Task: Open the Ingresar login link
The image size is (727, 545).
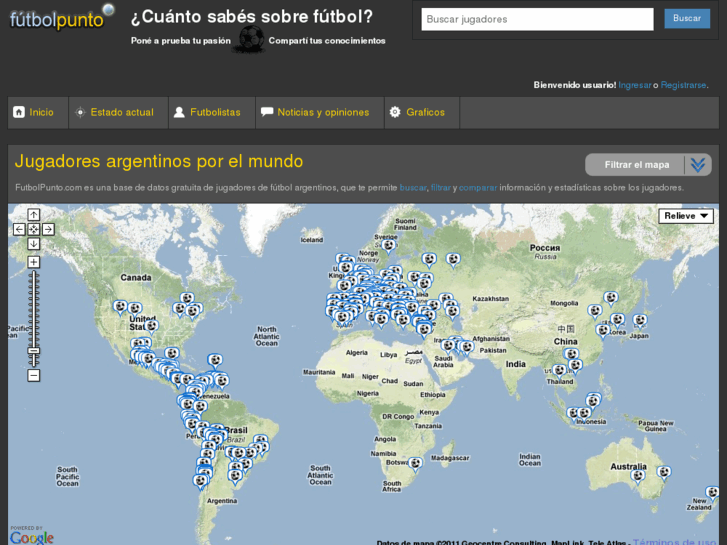Action: pyautogui.click(x=635, y=85)
